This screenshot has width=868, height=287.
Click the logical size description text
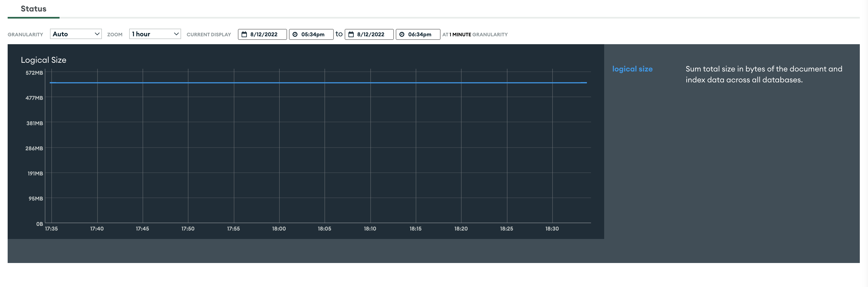point(764,74)
